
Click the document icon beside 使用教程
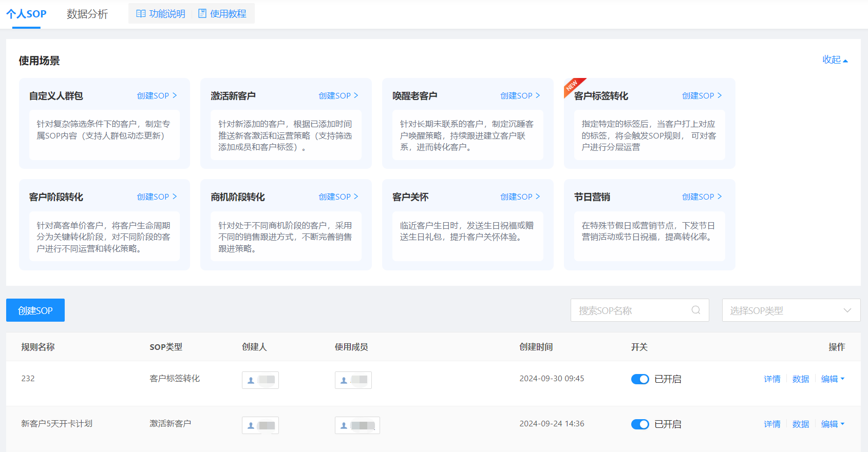202,14
